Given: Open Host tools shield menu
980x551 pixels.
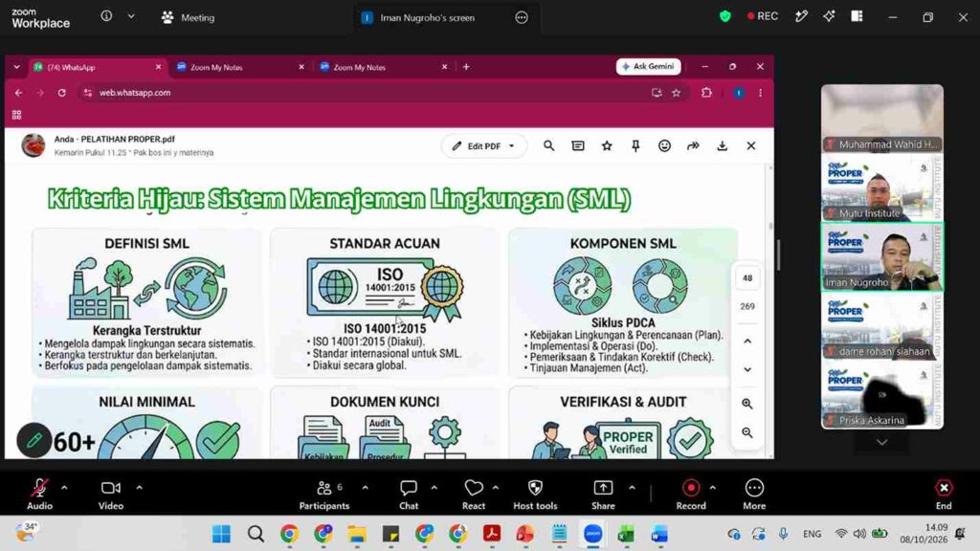Looking at the screenshot, I should (535, 494).
